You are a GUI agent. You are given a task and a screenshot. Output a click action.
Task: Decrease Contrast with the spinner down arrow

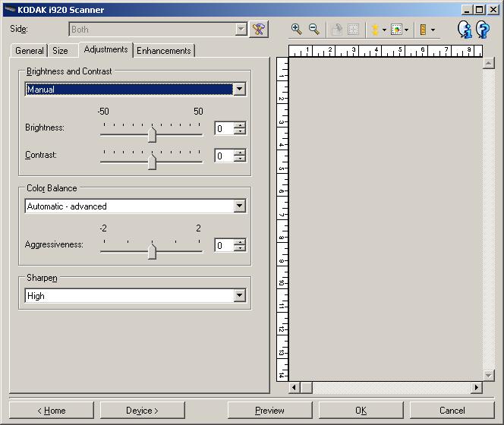240,159
